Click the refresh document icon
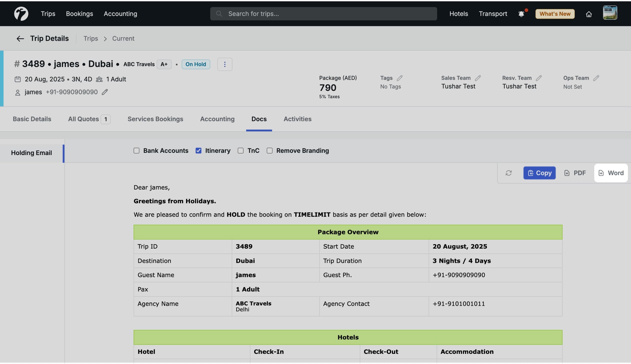 pos(508,173)
